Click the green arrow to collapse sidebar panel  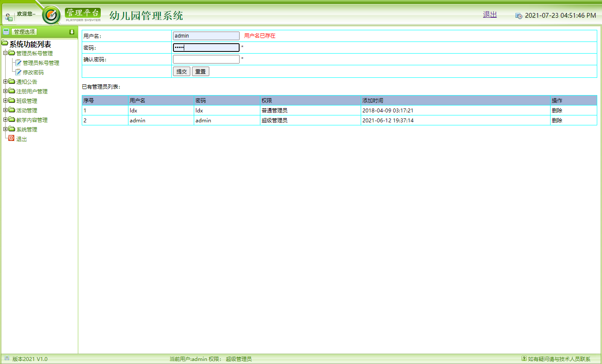[x=72, y=31]
